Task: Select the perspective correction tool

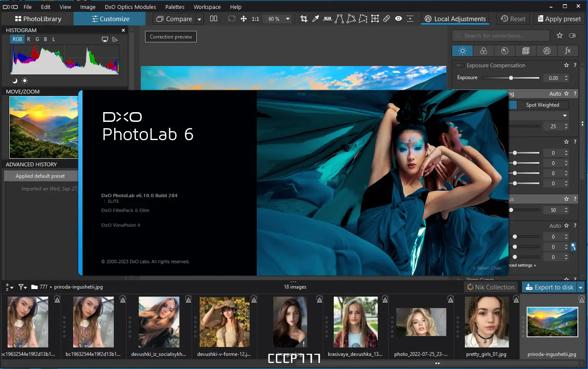Action: tap(351, 19)
